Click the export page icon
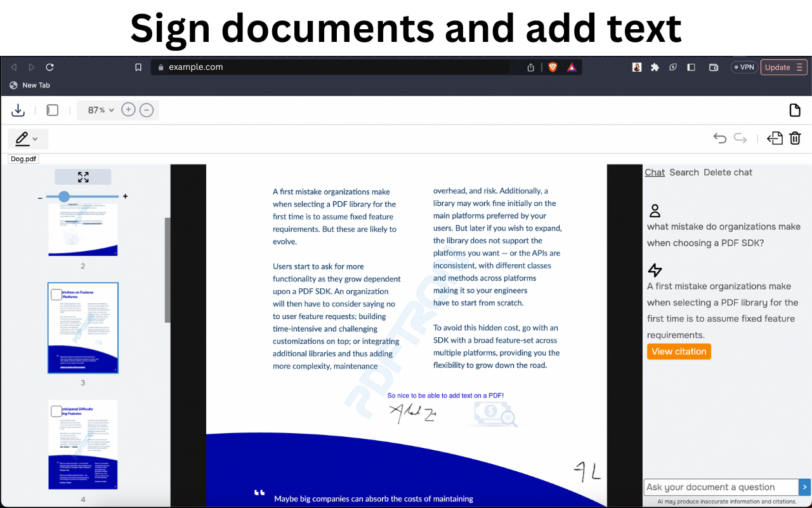 (x=775, y=138)
